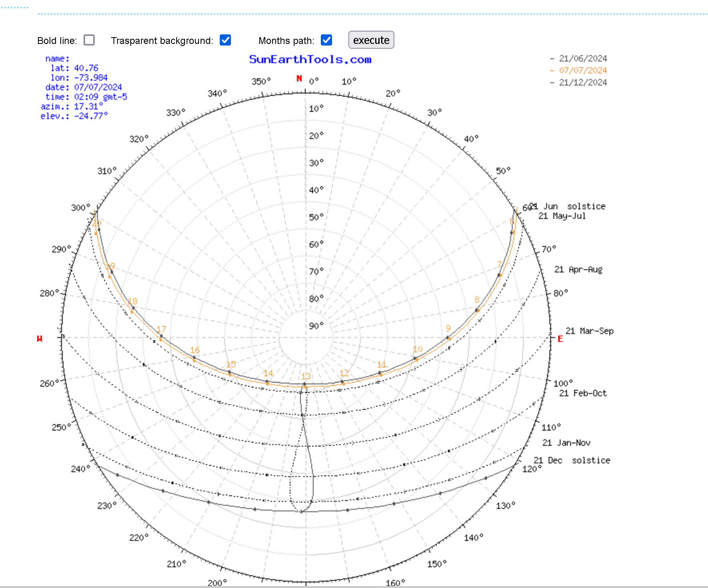Click the 150° azimuth label
Screen dimensions: 708x588
tap(437, 564)
